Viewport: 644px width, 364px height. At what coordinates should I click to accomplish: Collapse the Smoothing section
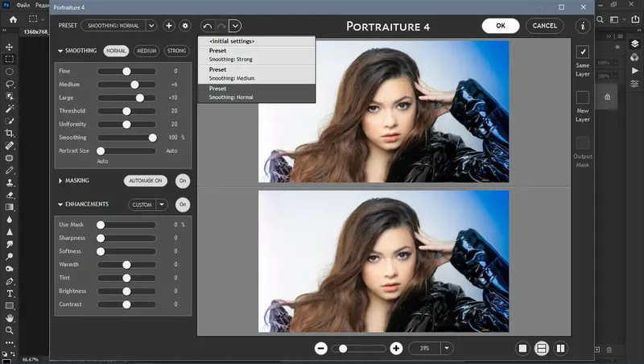pos(60,51)
